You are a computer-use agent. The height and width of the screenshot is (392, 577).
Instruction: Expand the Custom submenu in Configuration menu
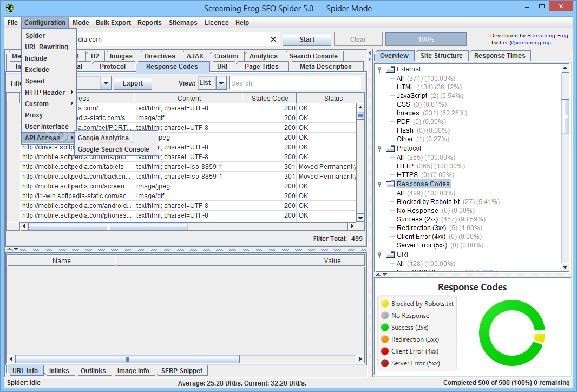[x=49, y=104]
